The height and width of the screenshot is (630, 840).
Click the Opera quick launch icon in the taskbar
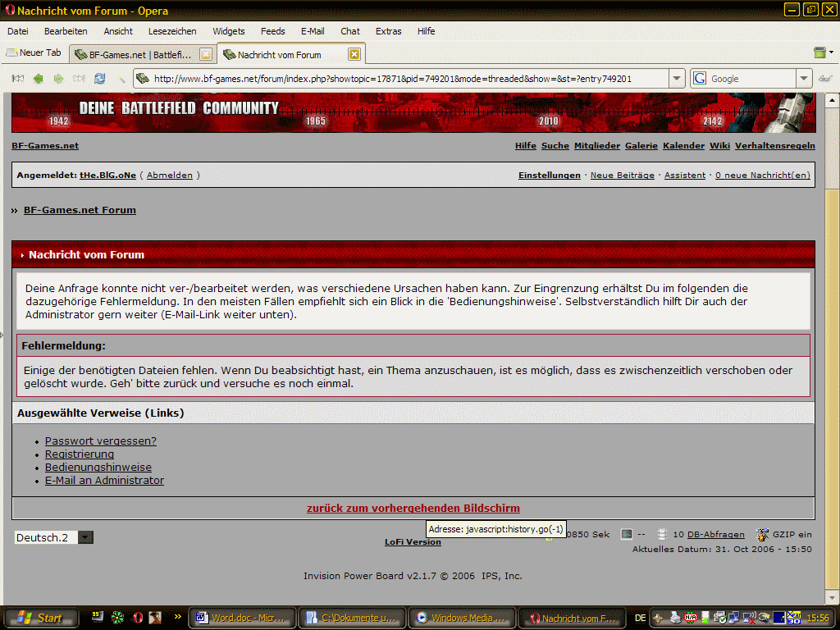pos(138,618)
